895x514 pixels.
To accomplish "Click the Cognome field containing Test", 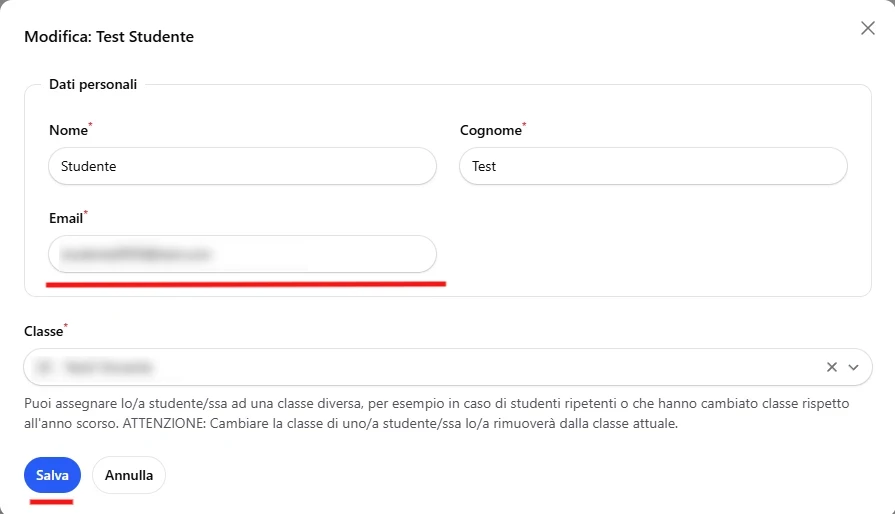I will click(653, 166).
